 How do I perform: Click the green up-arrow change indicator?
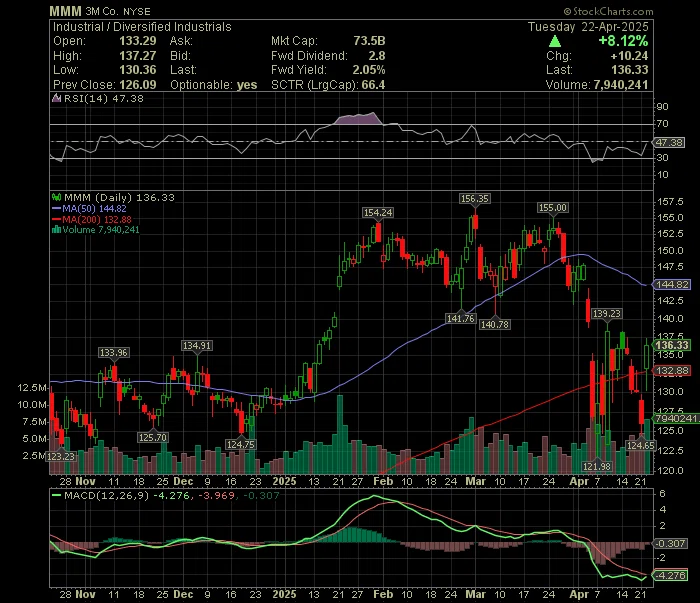[554, 42]
